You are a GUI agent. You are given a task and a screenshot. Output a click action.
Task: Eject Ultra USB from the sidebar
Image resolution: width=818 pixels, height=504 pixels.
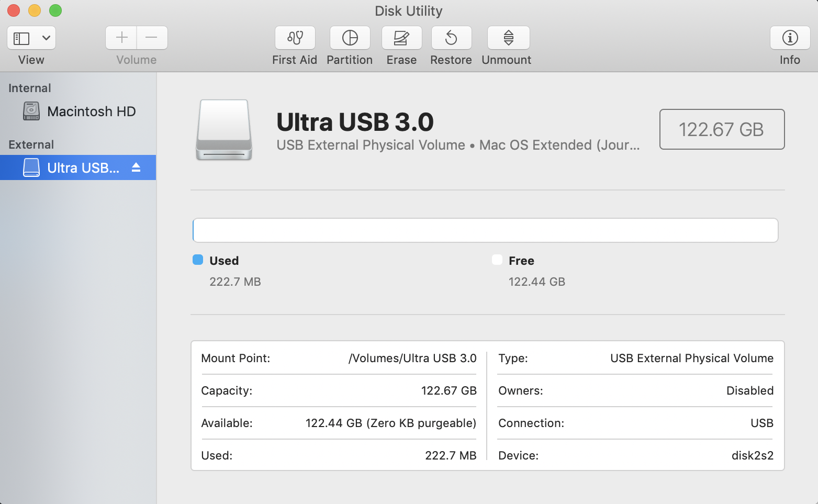point(136,167)
